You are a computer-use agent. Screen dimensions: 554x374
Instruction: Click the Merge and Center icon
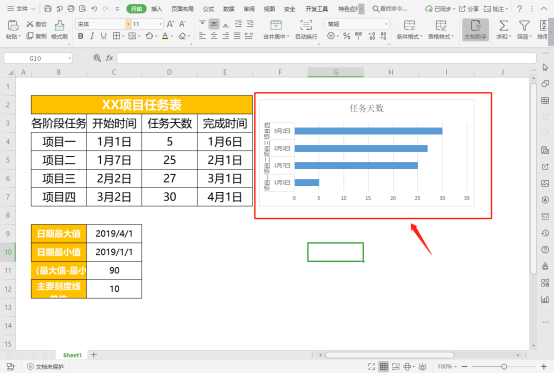coord(276,29)
